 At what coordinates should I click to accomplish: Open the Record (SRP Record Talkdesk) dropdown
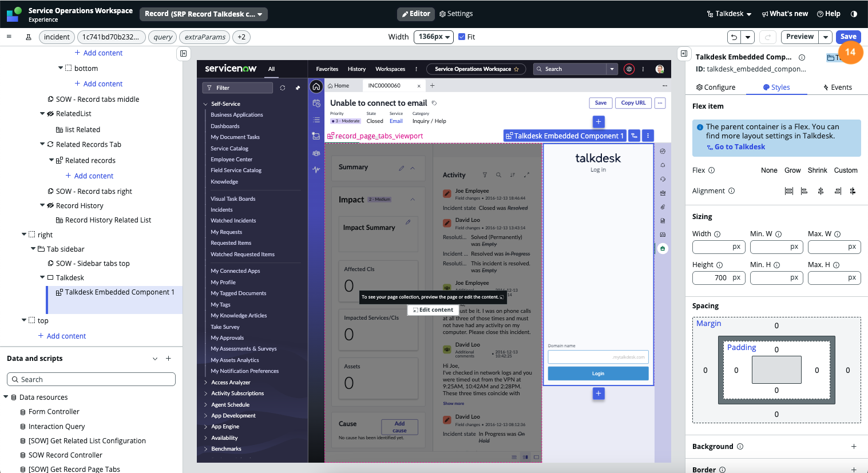coord(203,14)
